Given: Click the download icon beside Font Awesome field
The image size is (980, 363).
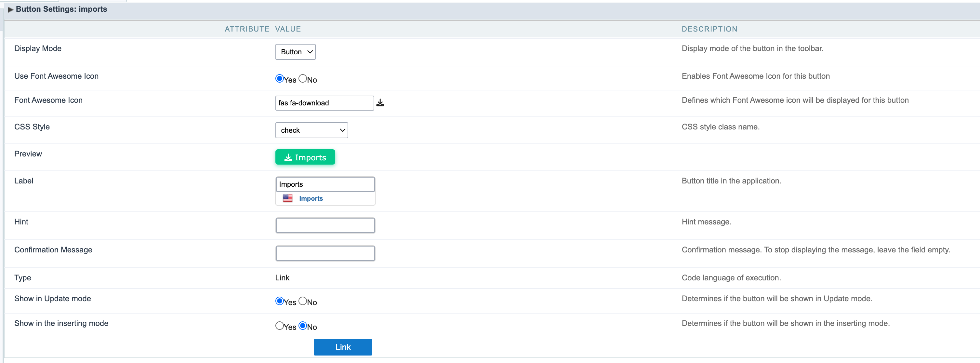Looking at the screenshot, I should click(380, 103).
